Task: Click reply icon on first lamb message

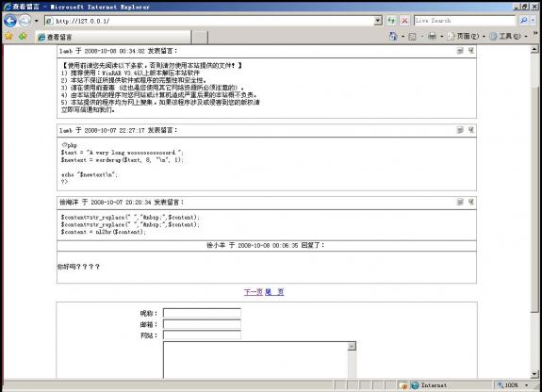Action: point(460,51)
